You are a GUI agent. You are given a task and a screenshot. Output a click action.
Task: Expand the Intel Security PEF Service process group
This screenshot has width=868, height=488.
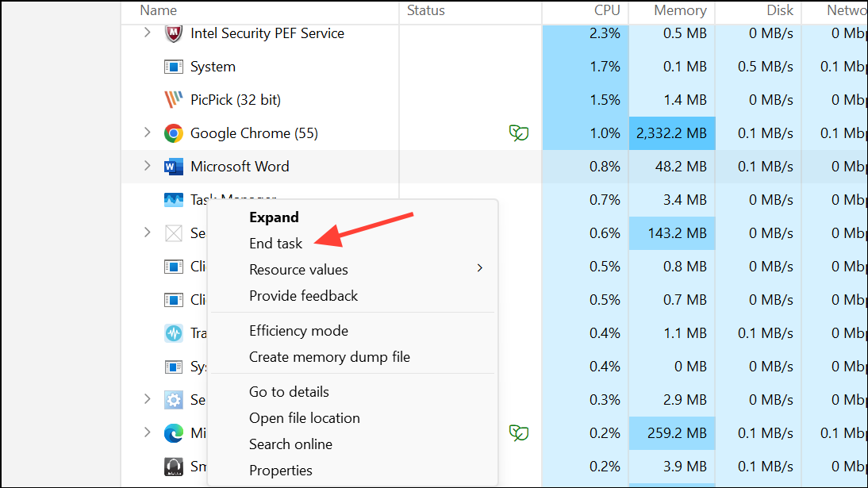coord(148,33)
